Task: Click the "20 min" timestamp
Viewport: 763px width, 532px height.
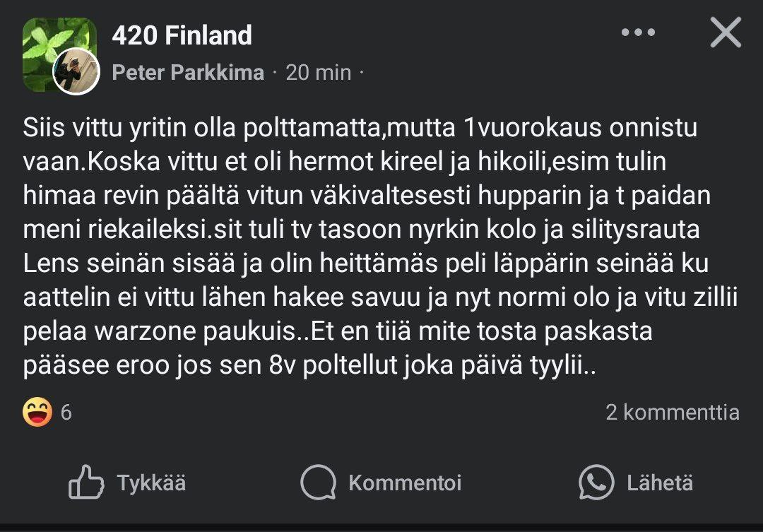Action: (x=318, y=72)
